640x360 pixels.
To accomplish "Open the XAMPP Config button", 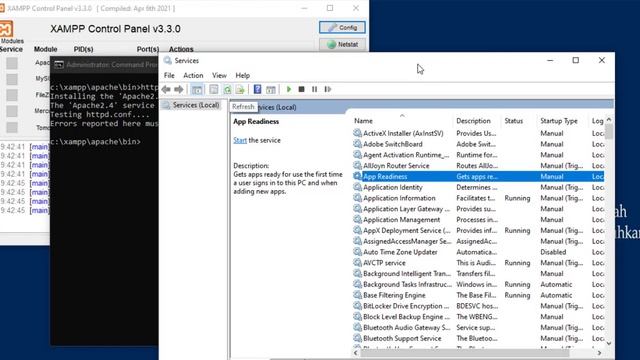I will click(x=342, y=27).
